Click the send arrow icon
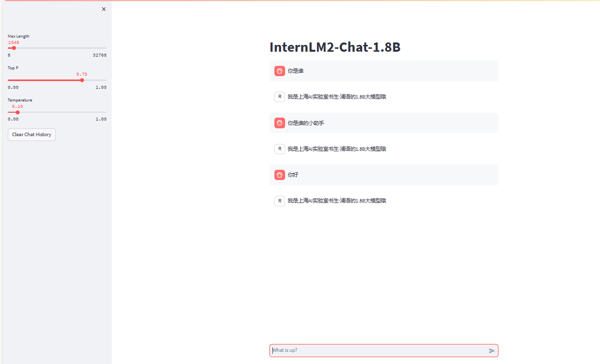The width and height of the screenshot is (600, 364). pyautogui.click(x=492, y=351)
